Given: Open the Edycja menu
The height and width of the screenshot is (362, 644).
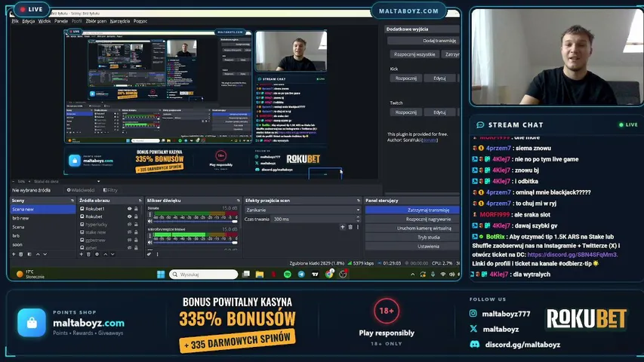Looking at the screenshot, I should [29, 21].
